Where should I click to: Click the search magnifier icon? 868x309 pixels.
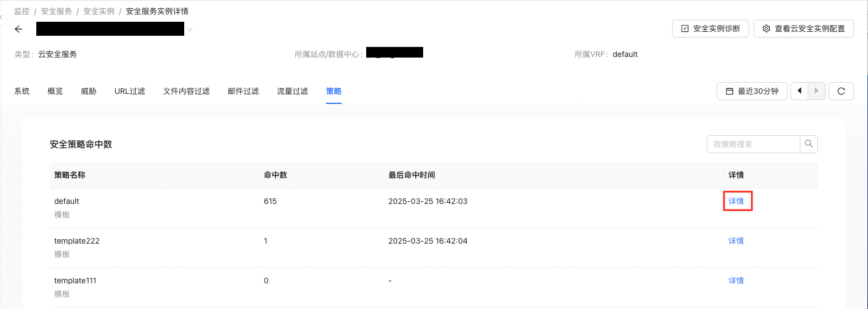click(809, 144)
